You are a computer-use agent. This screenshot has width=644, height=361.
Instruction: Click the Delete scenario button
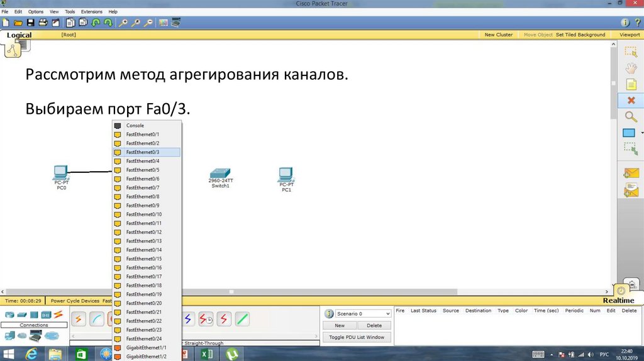click(x=374, y=325)
